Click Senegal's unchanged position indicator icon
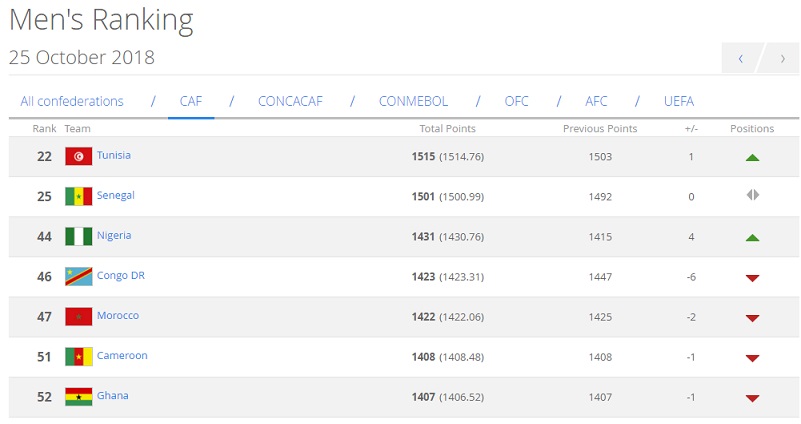The height and width of the screenshot is (424, 801). pyautogui.click(x=752, y=196)
